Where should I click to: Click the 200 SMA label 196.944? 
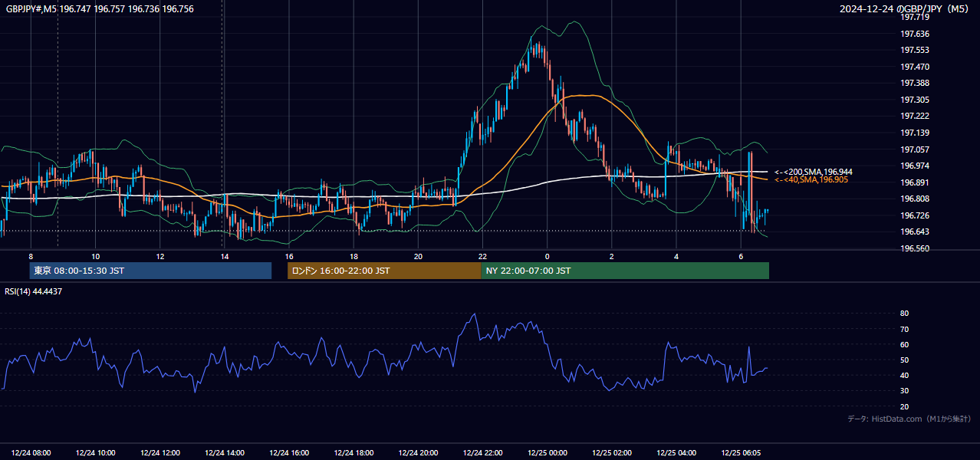[814, 172]
